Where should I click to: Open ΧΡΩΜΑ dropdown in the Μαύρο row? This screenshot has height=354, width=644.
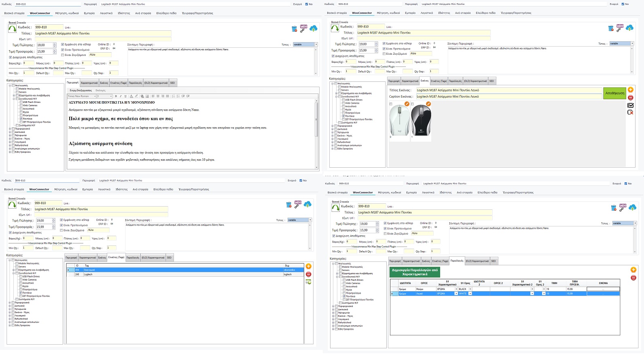(x=456, y=289)
